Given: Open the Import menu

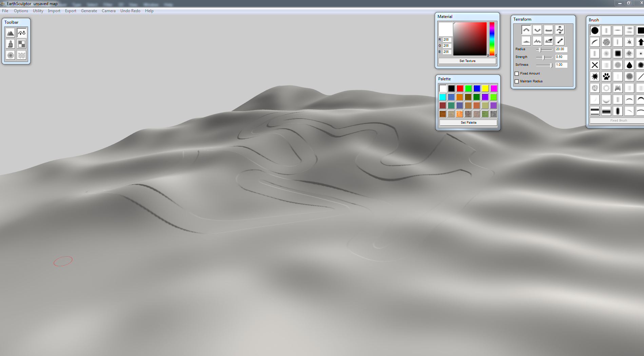Looking at the screenshot, I should point(54,11).
